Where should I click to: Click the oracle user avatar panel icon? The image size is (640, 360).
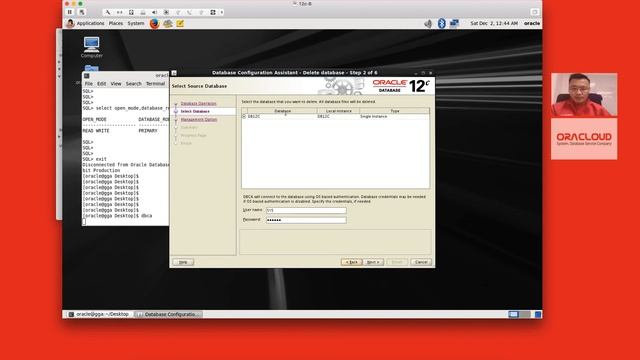pyautogui.click(x=70, y=23)
